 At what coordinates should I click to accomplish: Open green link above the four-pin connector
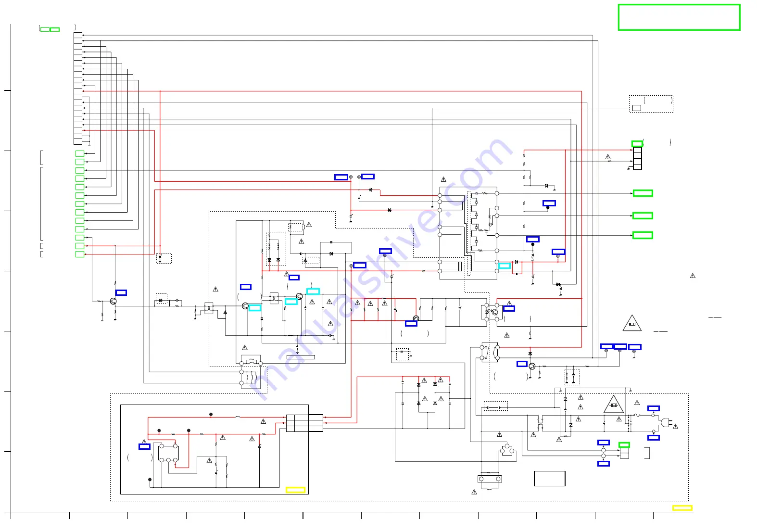click(637, 143)
